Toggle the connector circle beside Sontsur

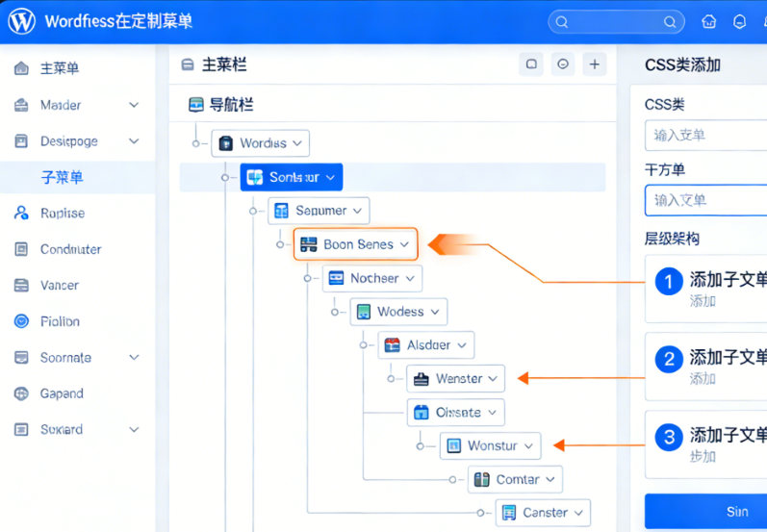click(224, 178)
